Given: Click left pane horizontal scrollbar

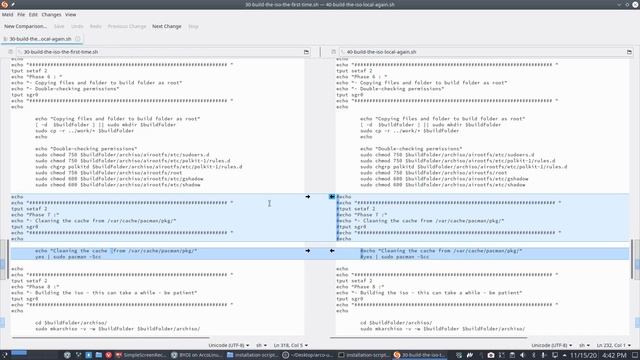Looking at the screenshot, I should tap(111, 338).
